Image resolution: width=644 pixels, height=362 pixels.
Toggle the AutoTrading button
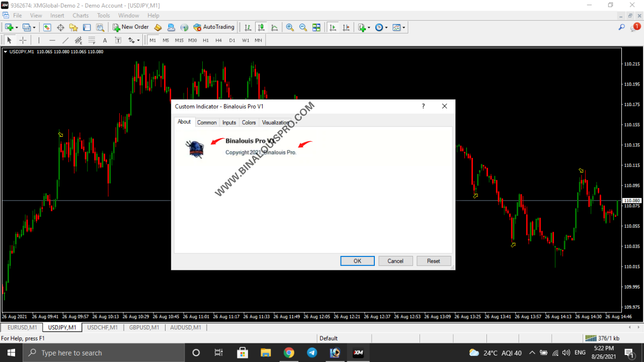click(x=214, y=27)
